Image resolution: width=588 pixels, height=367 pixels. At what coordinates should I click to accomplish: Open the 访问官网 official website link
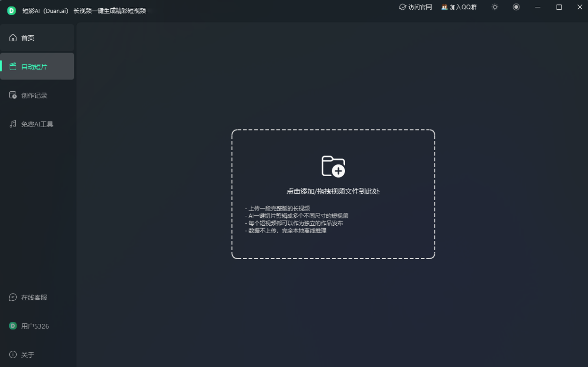(416, 7)
